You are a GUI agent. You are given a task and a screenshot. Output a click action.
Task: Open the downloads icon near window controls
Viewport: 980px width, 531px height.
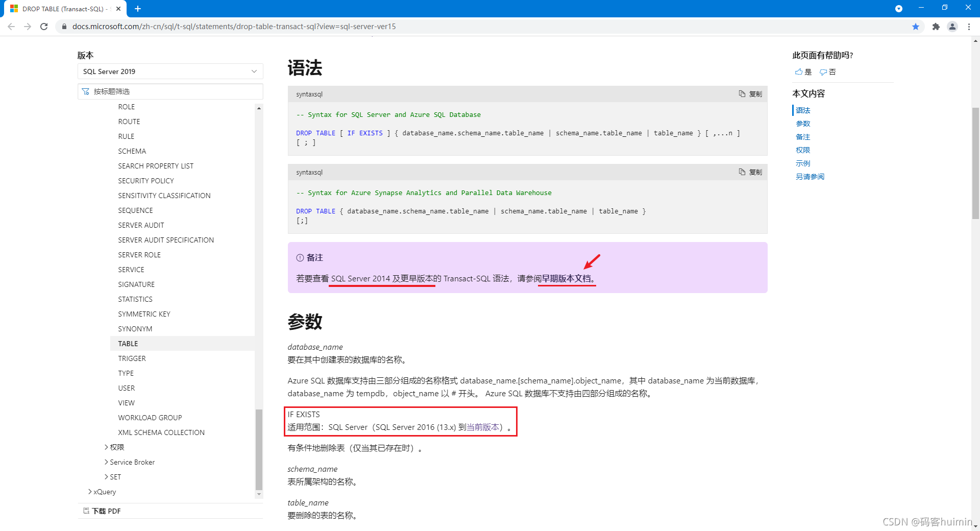[899, 9]
